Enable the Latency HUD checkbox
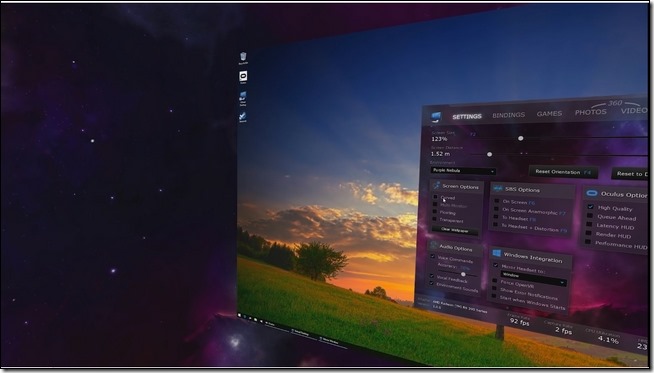The height and width of the screenshot is (373, 654). pyautogui.click(x=589, y=224)
